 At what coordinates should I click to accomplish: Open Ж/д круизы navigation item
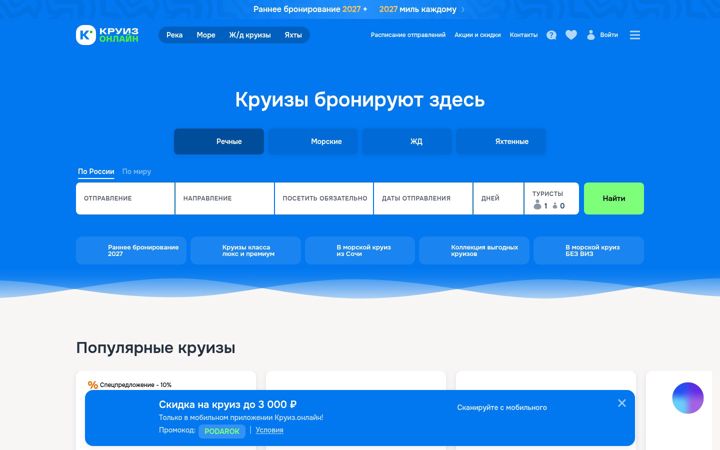(x=250, y=35)
